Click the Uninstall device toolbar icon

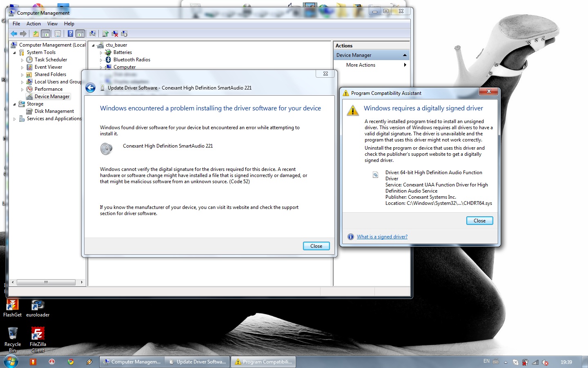[x=115, y=34]
